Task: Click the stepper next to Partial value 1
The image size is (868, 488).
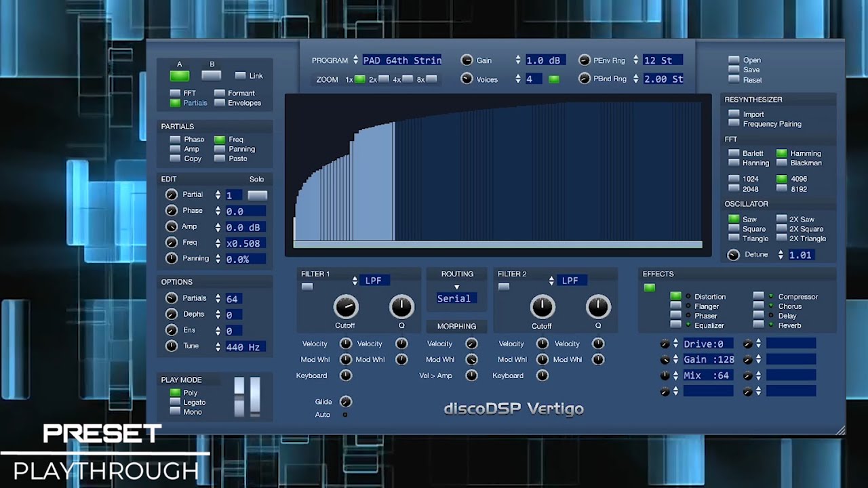Action: [x=218, y=195]
